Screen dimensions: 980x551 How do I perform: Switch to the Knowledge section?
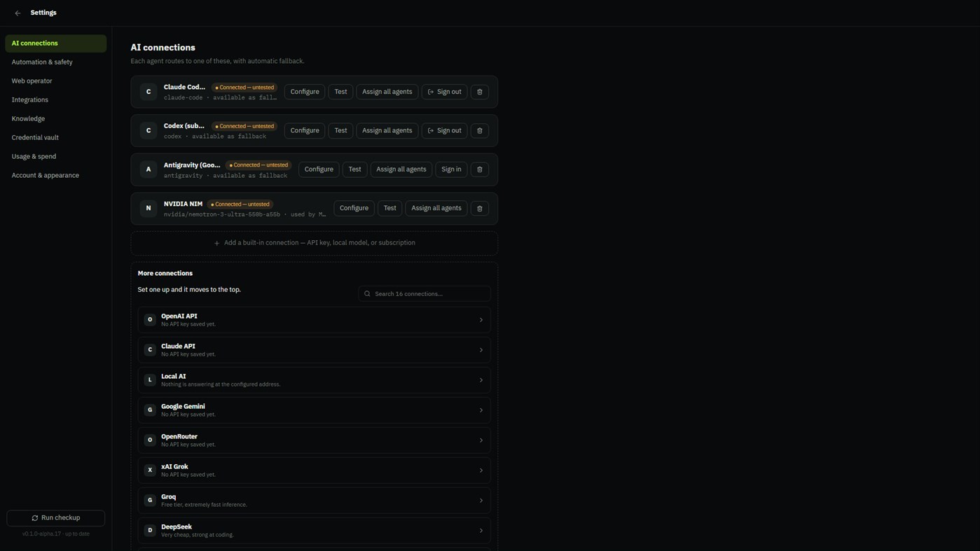pos(56,119)
